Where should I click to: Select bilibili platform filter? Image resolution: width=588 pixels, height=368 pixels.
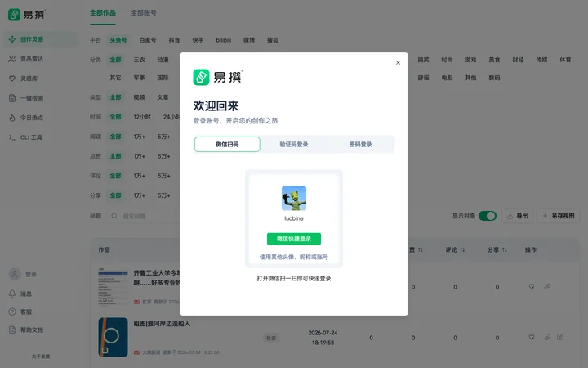(224, 40)
